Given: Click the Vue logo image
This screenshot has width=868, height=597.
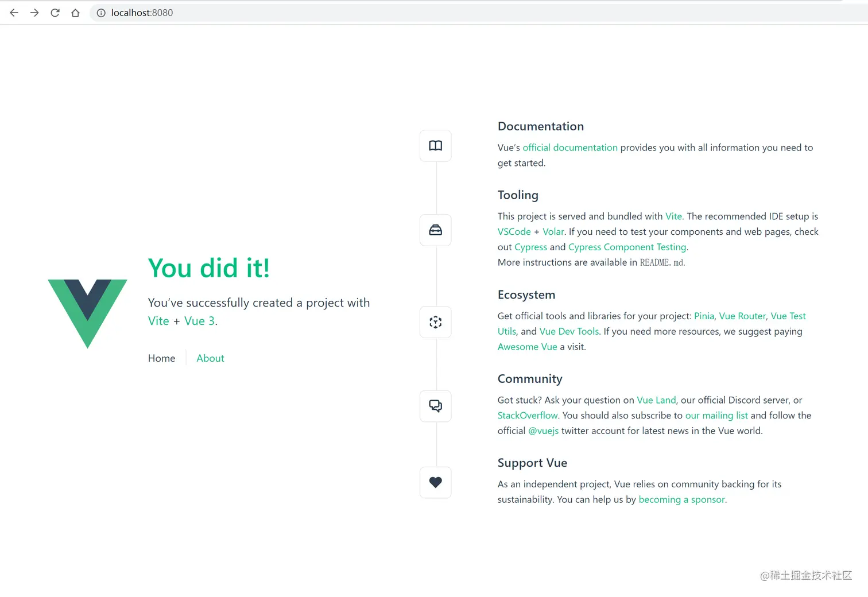Looking at the screenshot, I should click(x=87, y=313).
